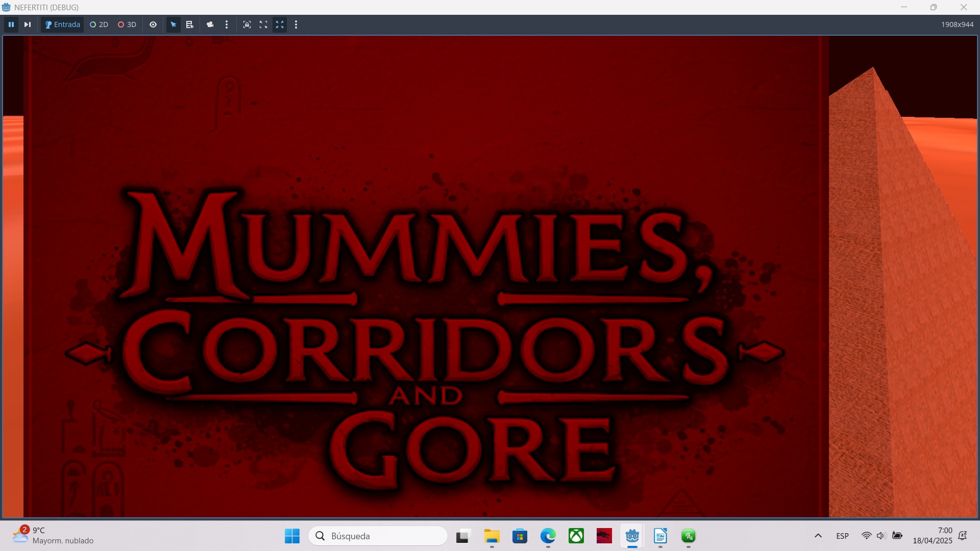
Task: Toggle the stretch to fit icon
Action: pos(280,24)
